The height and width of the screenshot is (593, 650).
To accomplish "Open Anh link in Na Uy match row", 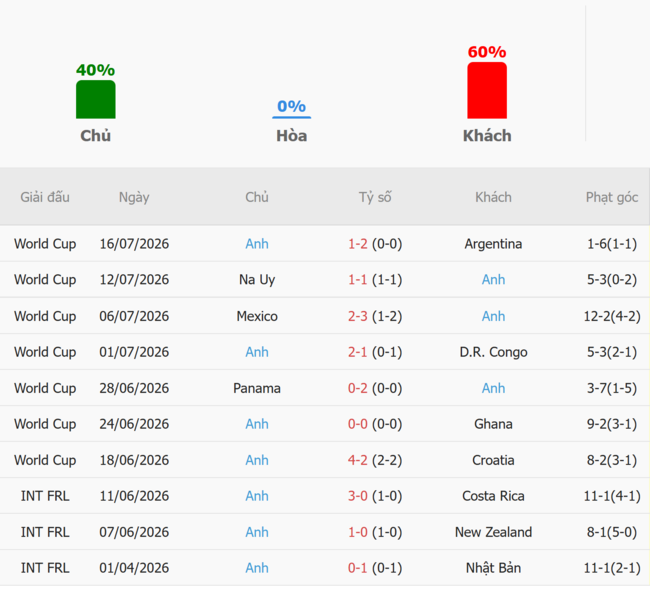I will pyautogui.click(x=493, y=280).
